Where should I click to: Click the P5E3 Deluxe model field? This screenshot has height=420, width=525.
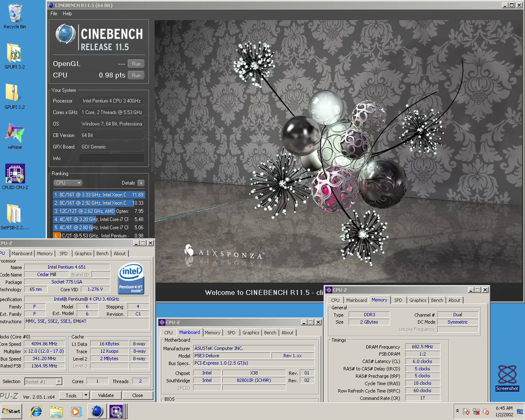[x=232, y=356]
